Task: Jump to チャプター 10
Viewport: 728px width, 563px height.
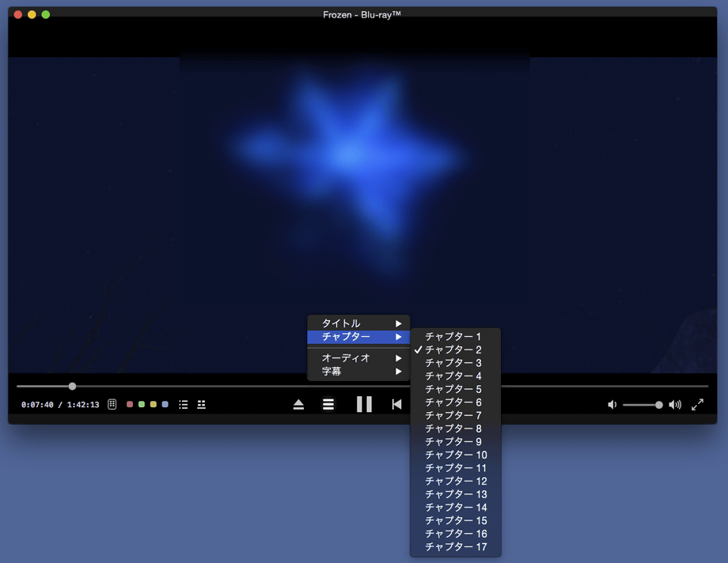Action: (x=456, y=455)
